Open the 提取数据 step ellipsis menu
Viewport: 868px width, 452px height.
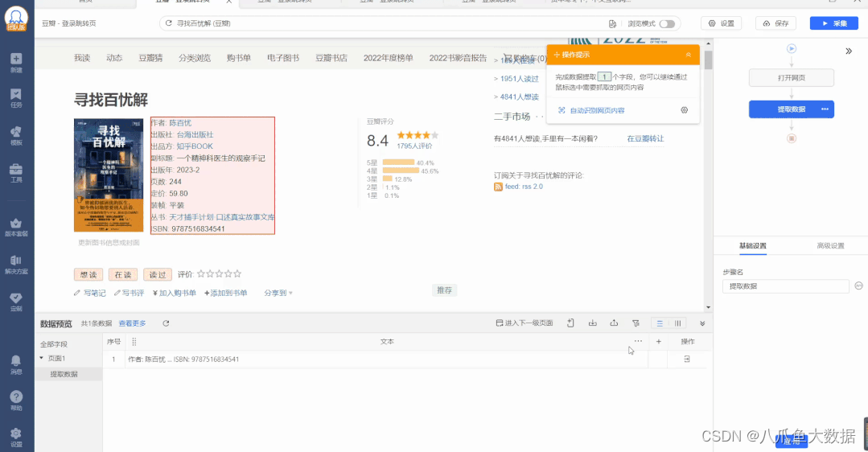[825, 109]
